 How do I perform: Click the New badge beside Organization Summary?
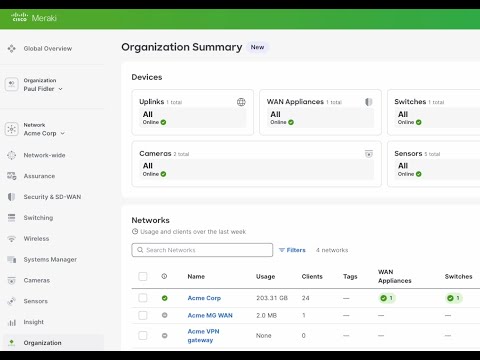257,47
